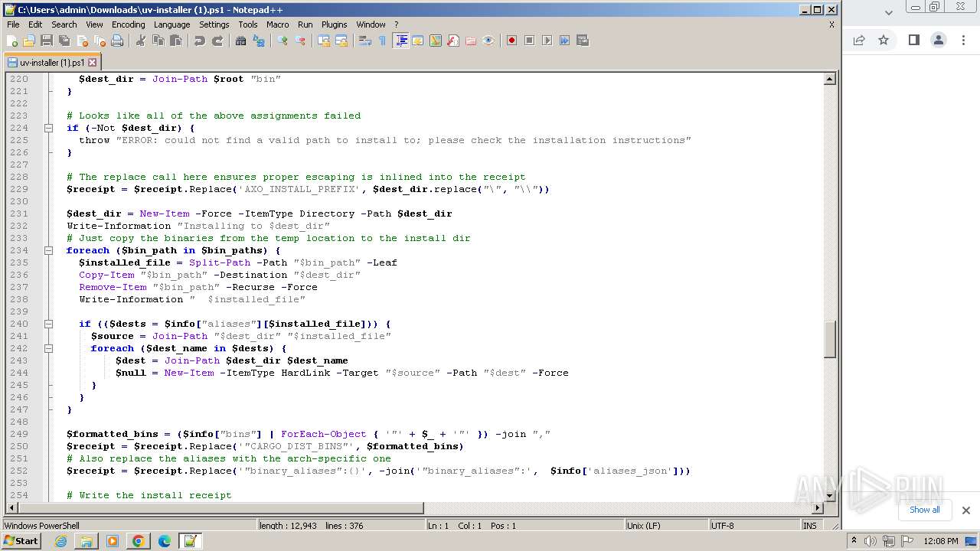The width and height of the screenshot is (980, 551).
Task: Click the vertical scrollbar thumb
Action: pos(829,338)
